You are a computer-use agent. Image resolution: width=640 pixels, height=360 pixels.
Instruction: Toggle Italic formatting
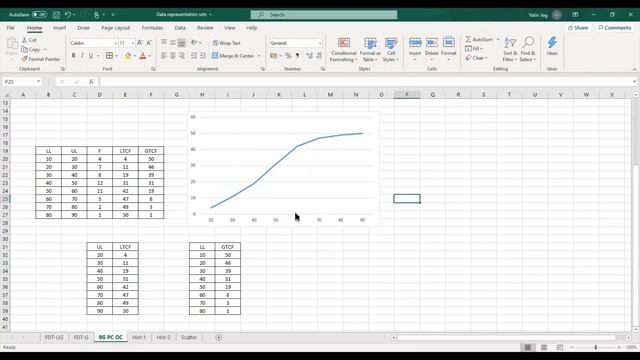(82, 56)
